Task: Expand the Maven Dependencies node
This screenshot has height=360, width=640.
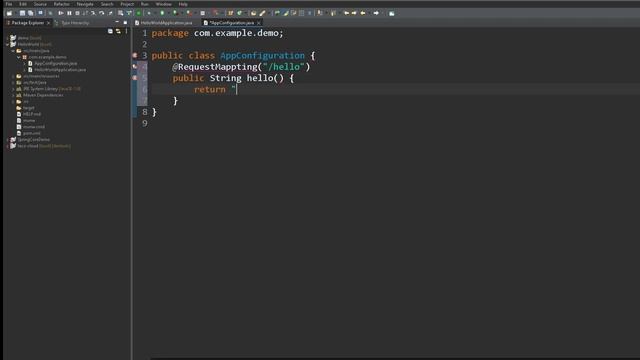Action: (x=13, y=95)
